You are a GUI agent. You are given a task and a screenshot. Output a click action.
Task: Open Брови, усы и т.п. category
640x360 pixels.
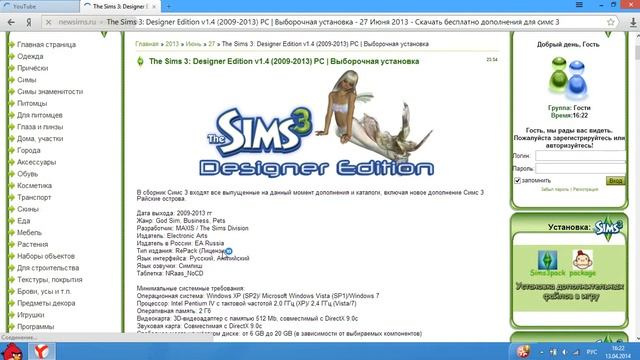[x=44, y=292]
